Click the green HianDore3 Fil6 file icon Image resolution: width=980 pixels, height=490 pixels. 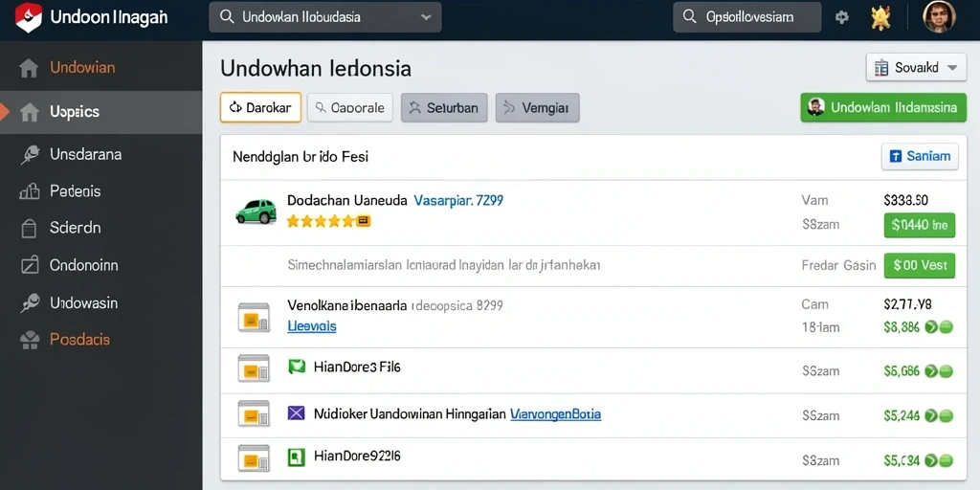pos(297,367)
